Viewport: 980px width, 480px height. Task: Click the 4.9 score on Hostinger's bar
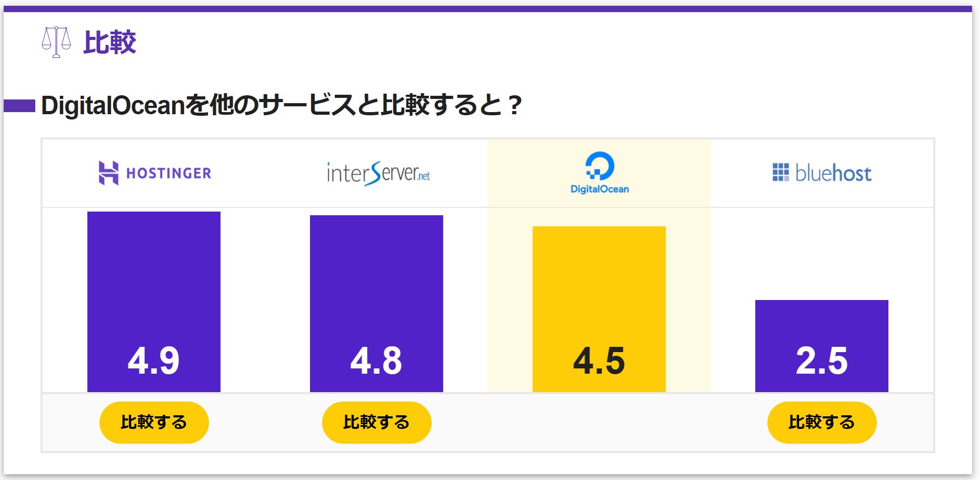coord(154,361)
